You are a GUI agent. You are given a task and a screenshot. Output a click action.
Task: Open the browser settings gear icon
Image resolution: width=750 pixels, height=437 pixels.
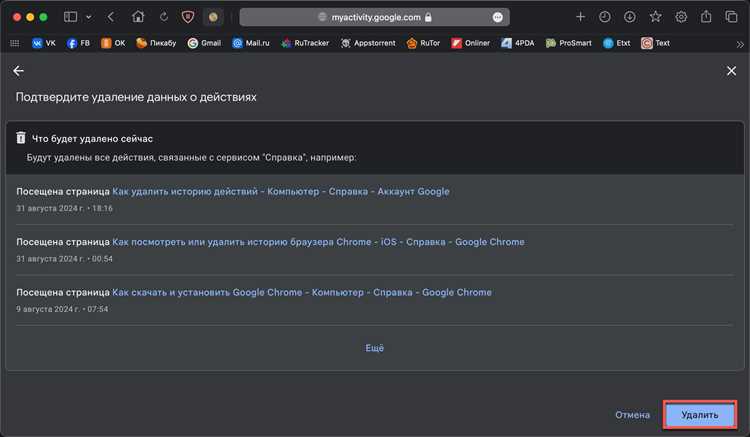coord(681,17)
